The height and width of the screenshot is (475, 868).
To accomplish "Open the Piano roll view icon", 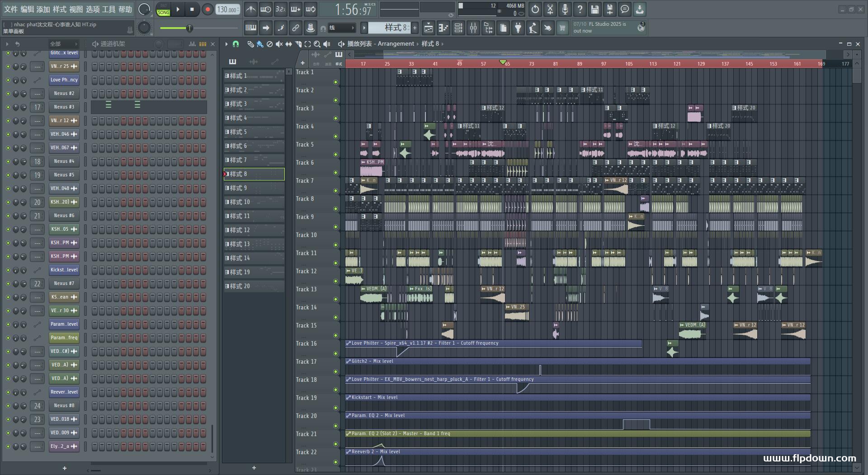I will pyautogui.click(x=443, y=28).
